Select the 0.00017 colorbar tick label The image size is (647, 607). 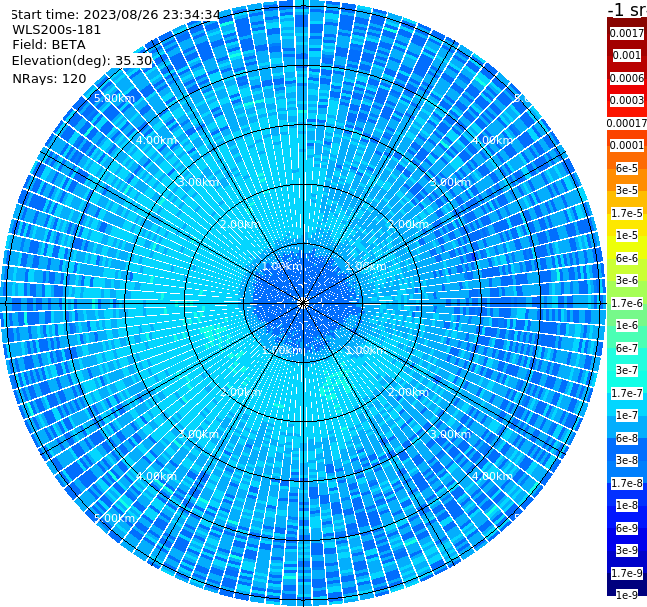pos(627,123)
